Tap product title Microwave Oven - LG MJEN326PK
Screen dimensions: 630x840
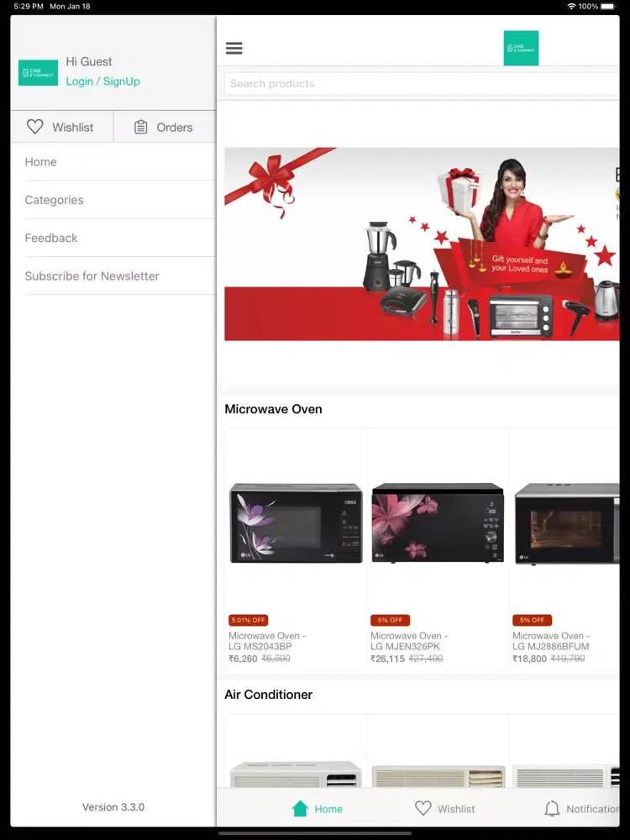pyautogui.click(x=409, y=641)
